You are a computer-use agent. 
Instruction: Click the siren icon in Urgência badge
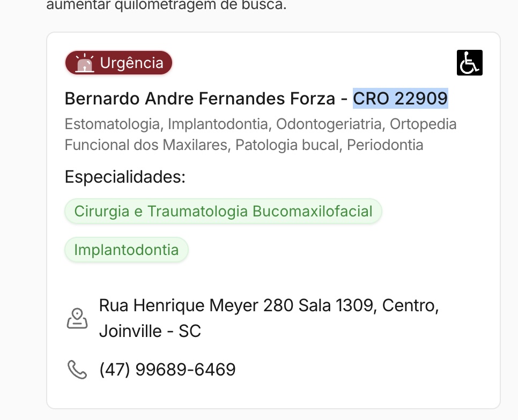(85, 63)
